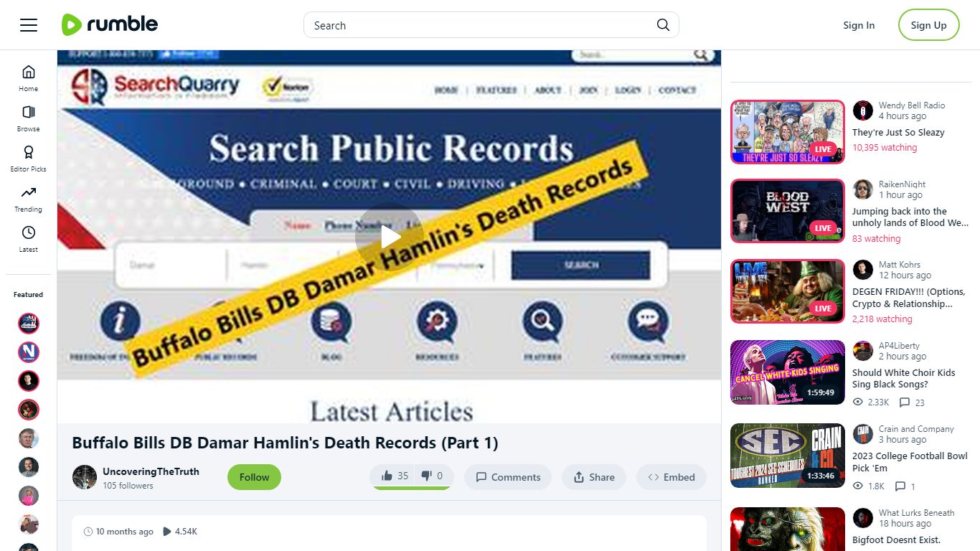The height and width of the screenshot is (551, 980).
Task: Open UncoveringTheTruth channel name
Action: (x=151, y=471)
